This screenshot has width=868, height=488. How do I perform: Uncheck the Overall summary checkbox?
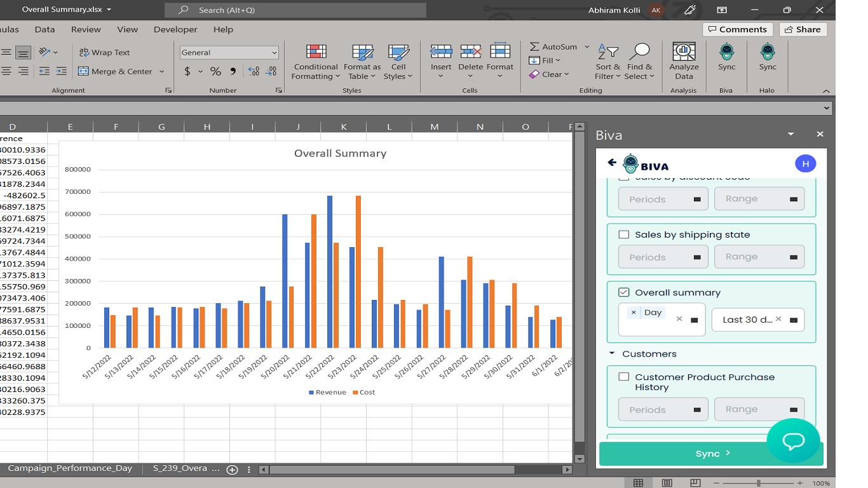click(624, 292)
